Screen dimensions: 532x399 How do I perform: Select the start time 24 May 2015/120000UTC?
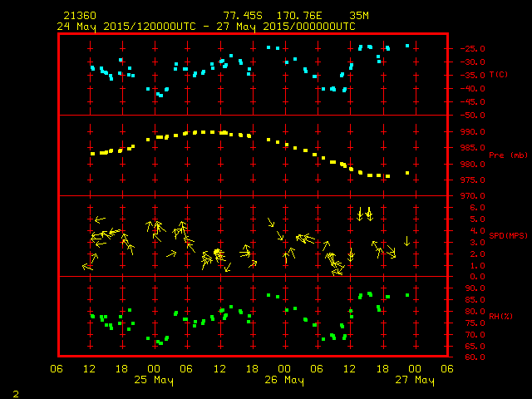click(x=126, y=26)
